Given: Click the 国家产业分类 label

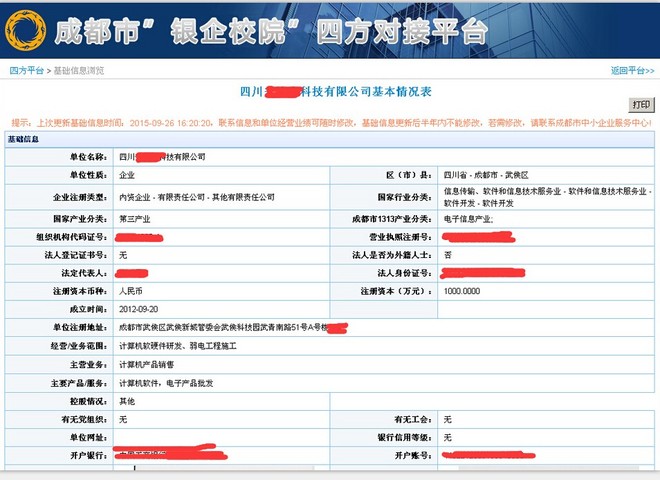Looking at the screenshot, I should 80,219.
